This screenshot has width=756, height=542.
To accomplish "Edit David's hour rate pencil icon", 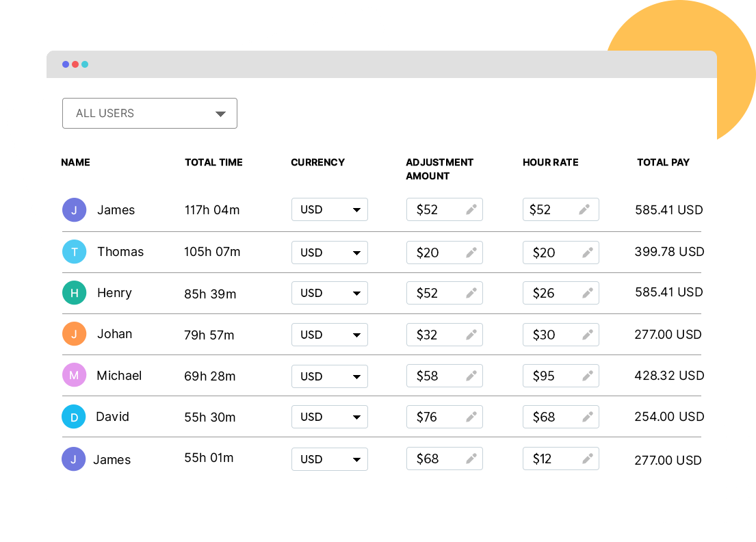I will [588, 416].
